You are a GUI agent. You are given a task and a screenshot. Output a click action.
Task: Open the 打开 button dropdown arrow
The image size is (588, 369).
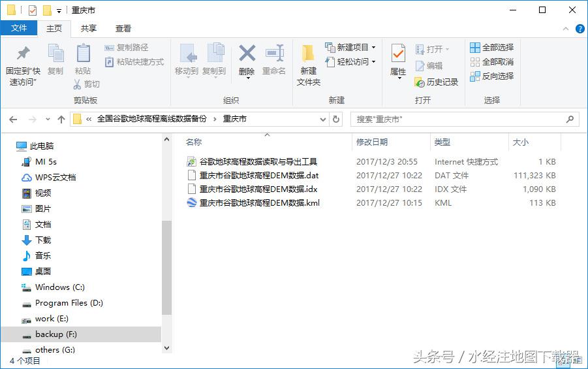coord(448,50)
